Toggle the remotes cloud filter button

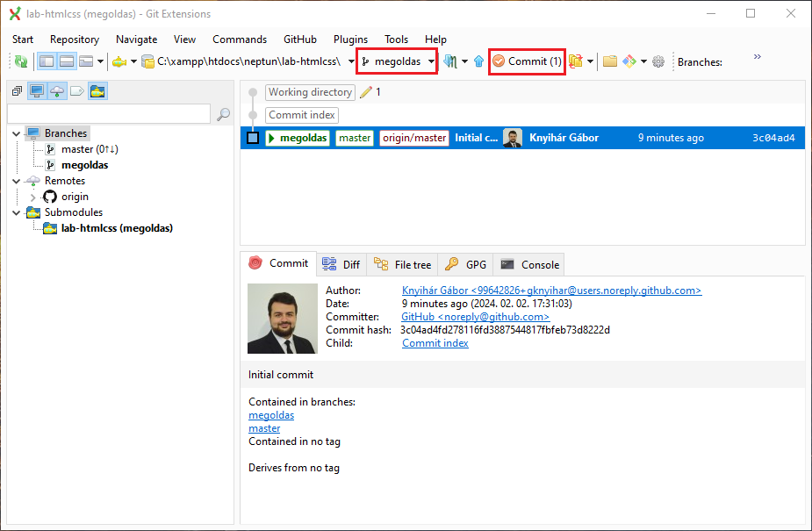[56, 91]
